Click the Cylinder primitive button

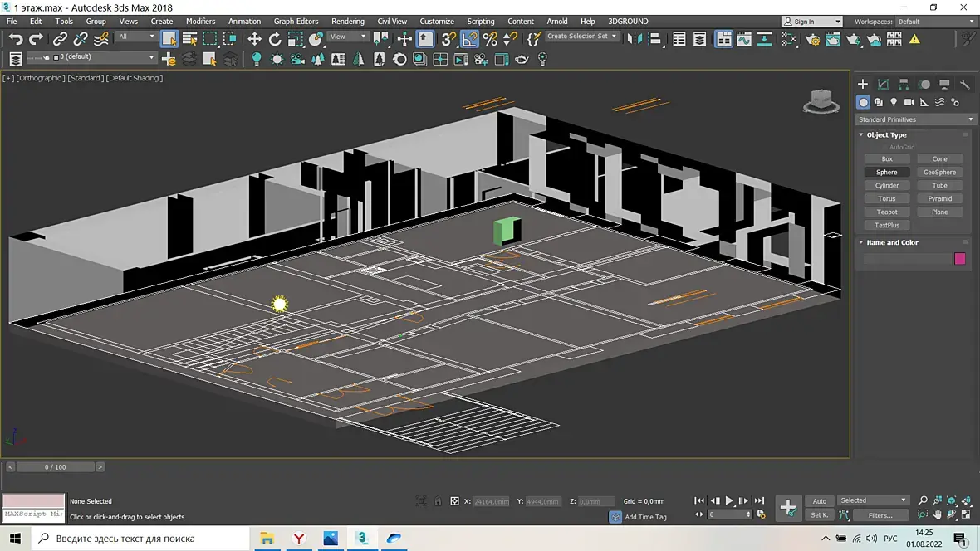click(x=887, y=186)
